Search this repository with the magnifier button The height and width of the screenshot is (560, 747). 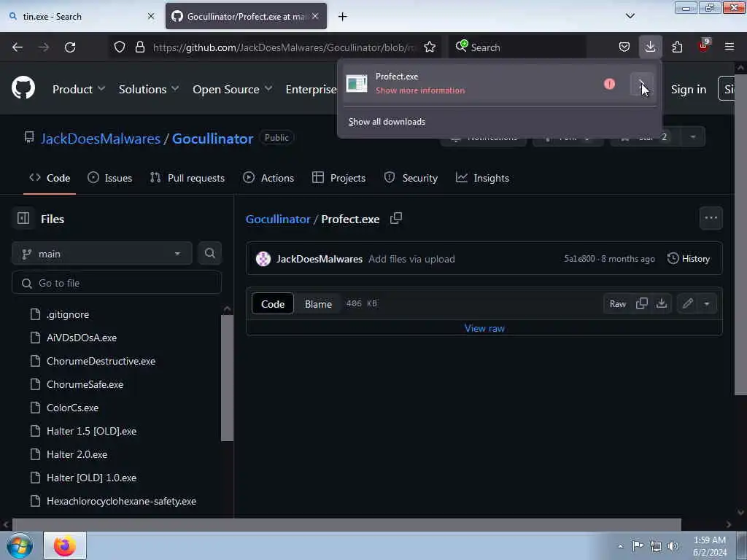[210, 253]
